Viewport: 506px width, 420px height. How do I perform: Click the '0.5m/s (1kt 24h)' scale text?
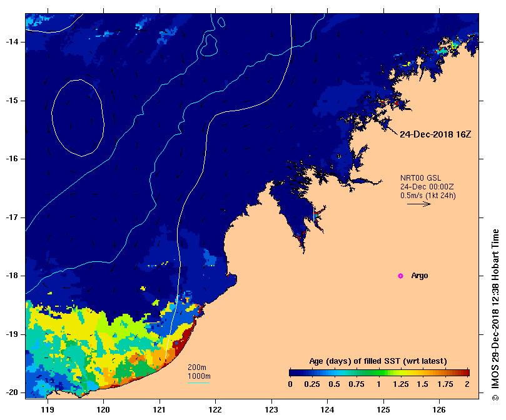(428, 196)
